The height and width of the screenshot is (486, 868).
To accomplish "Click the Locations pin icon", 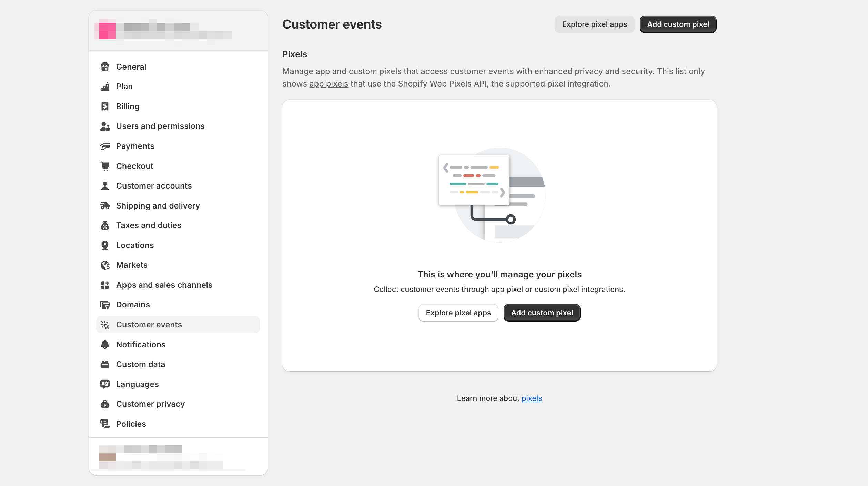I will point(105,245).
